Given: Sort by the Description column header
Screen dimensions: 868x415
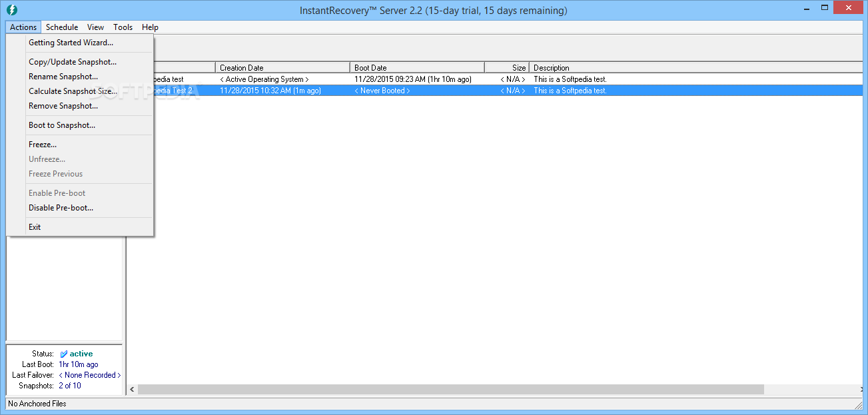Looking at the screenshot, I should (697, 67).
